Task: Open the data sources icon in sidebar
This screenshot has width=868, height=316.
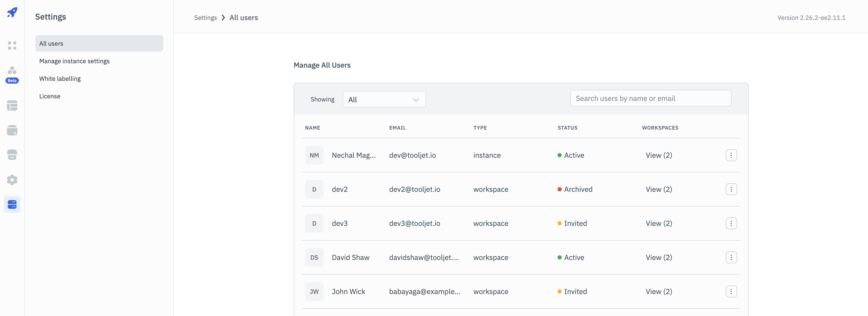Action: click(x=12, y=130)
